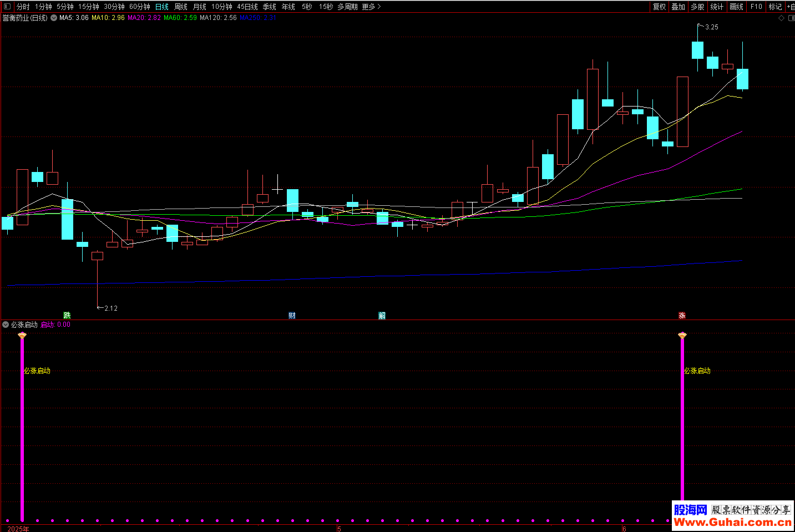Click the 叠加 overlay button
The height and width of the screenshot is (532, 795).
point(678,7)
